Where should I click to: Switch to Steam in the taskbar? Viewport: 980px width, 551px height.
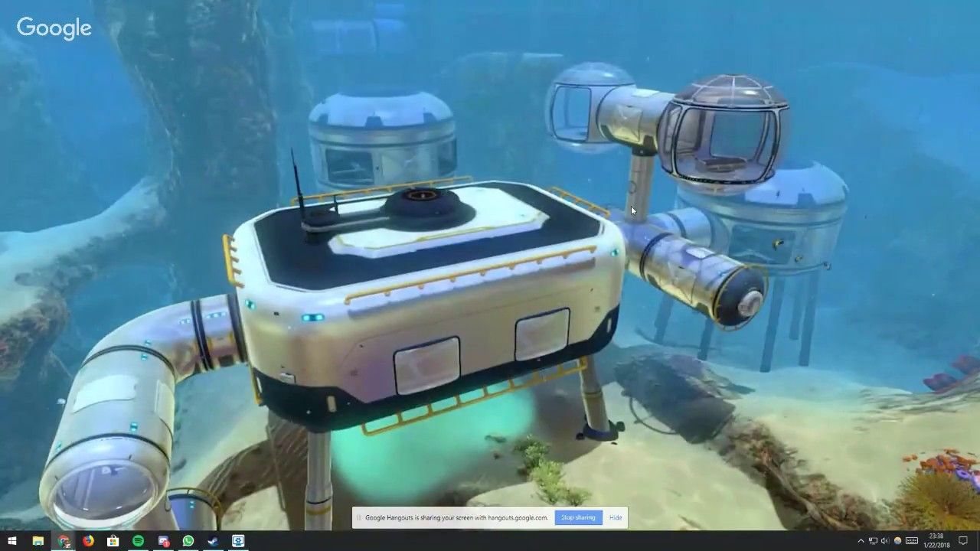tap(213, 541)
